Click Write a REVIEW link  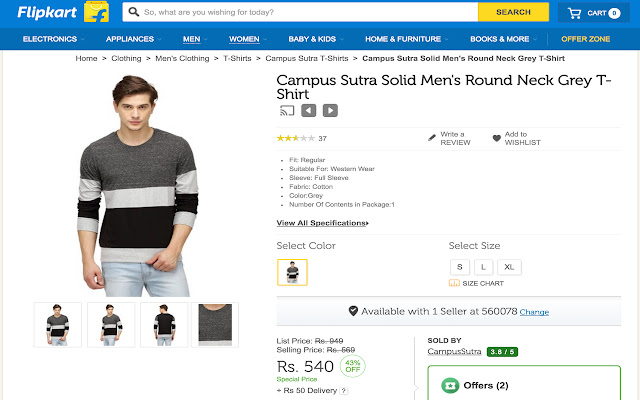(x=455, y=138)
